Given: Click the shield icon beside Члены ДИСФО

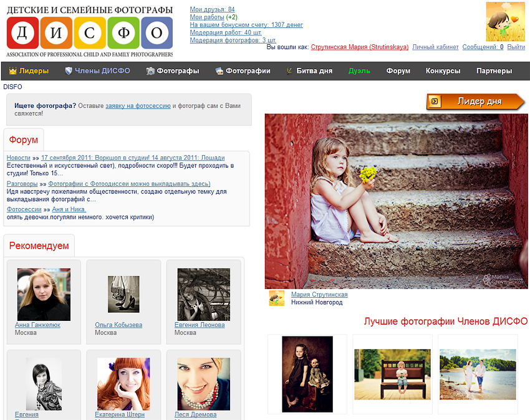Looking at the screenshot, I should [69, 71].
